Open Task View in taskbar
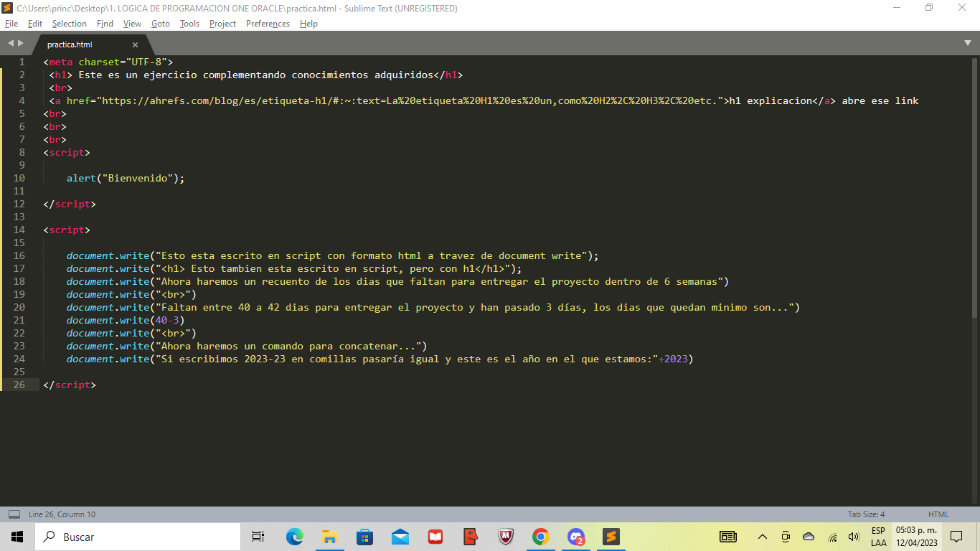Viewport: 980px width, 551px height. (258, 537)
